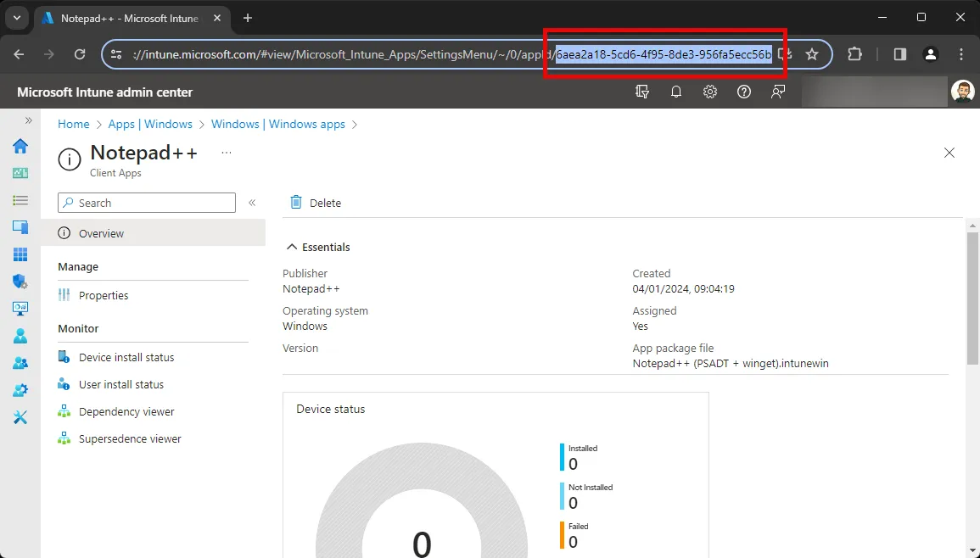Open Endpoint security shield icon
The image size is (980, 558).
click(20, 282)
